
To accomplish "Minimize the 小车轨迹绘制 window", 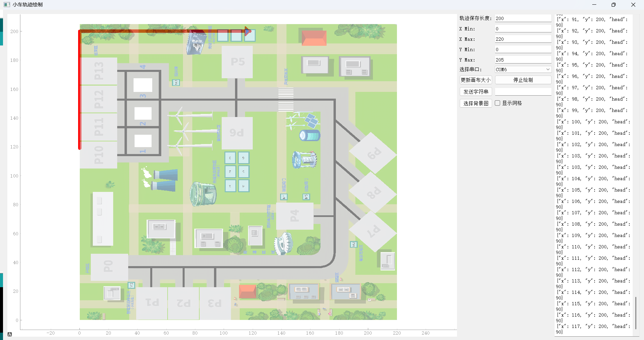I will (x=594, y=5).
